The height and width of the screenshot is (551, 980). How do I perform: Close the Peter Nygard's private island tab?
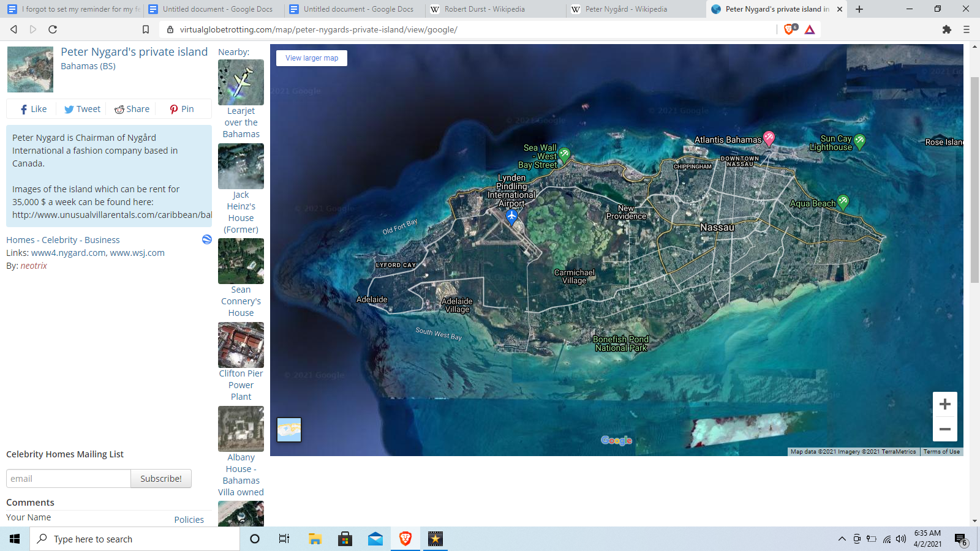pos(840,9)
